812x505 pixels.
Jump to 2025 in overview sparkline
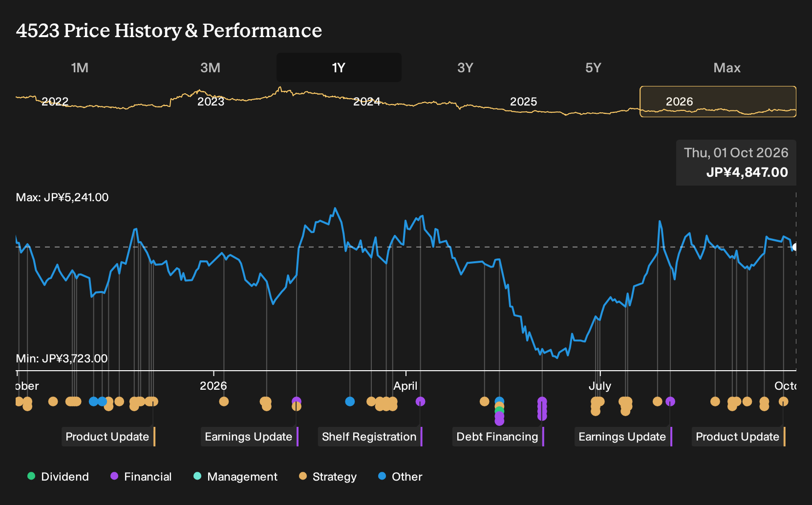(523, 102)
